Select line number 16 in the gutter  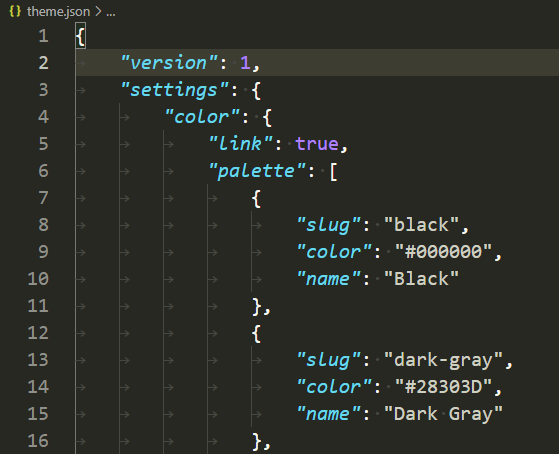(x=38, y=441)
